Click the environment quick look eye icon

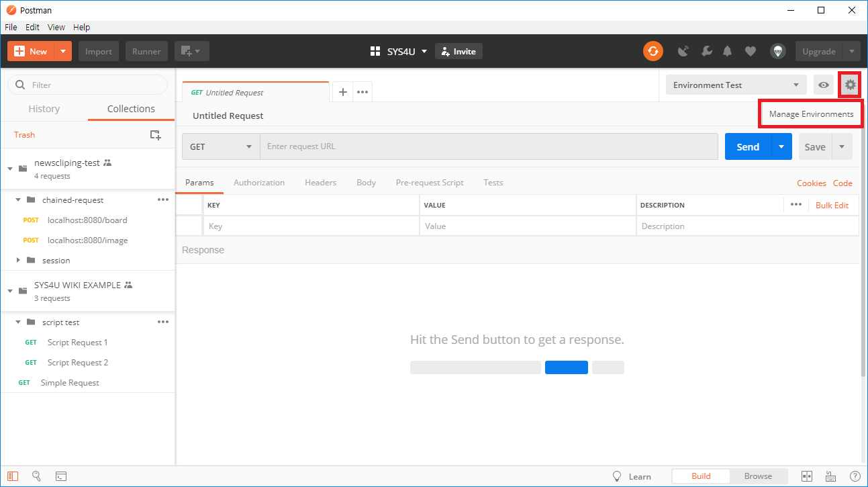tap(823, 85)
